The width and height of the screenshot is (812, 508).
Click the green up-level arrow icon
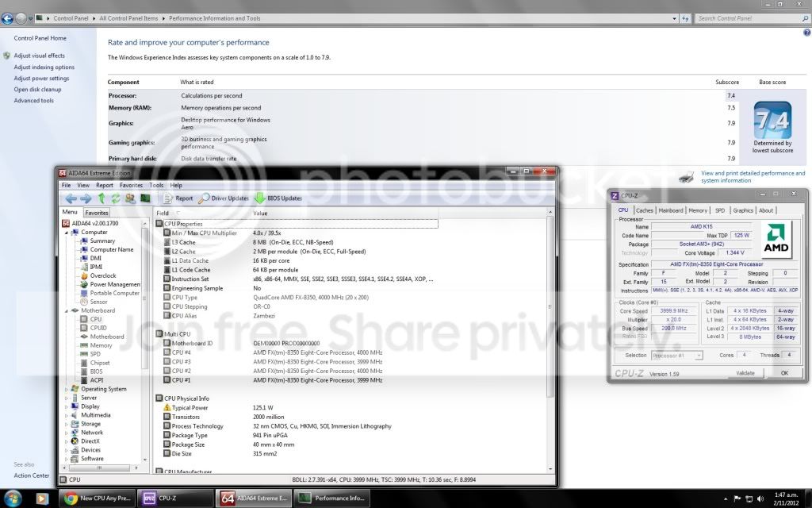[x=101, y=198]
